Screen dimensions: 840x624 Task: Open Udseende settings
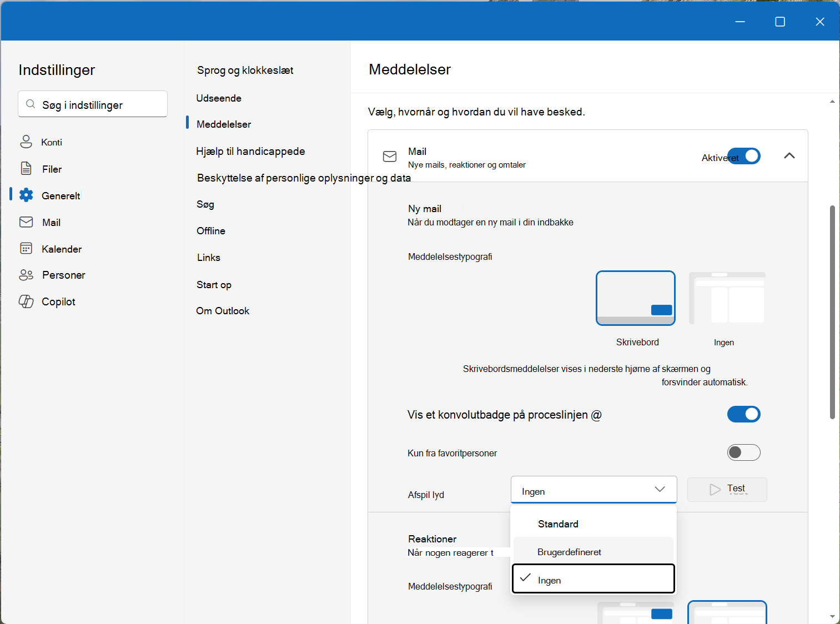tap(219, 98)
